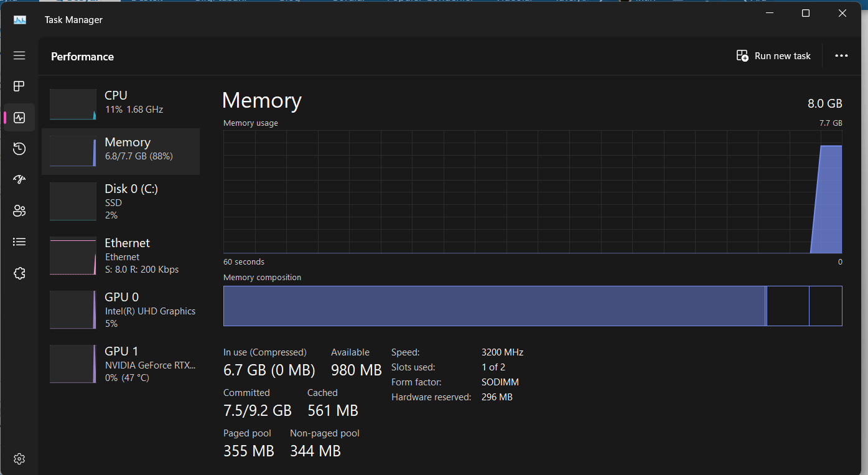The width and height of the screenshot is (868, 475).
Task: Click the Performance page heading
Action: (82, 57)
